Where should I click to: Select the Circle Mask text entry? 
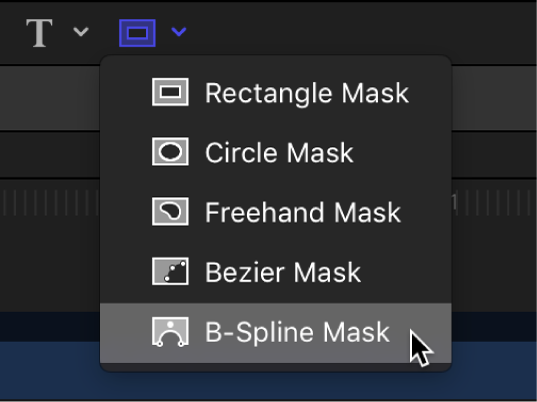point(279,153)
